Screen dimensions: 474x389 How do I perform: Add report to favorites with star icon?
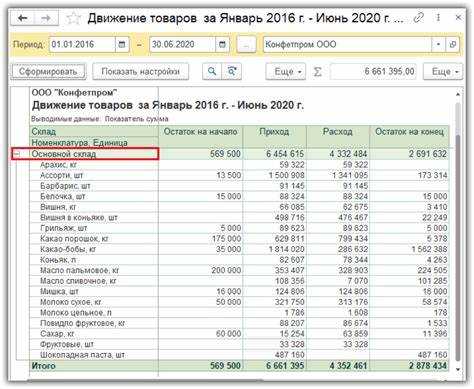coord(72,18)
